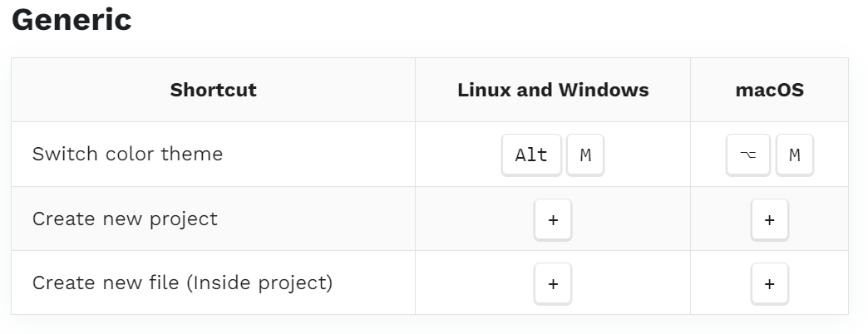Select the Shortcut column header
868x334 pixels.
(213, 90)
